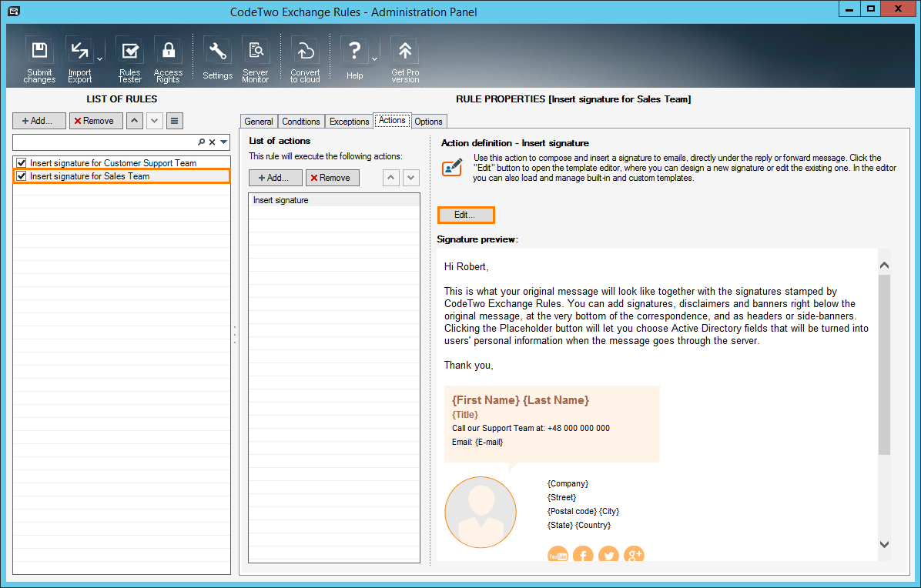Select the Actions tab
The width and height of the screenshot is (921, 588).
[x=392, y=120]
